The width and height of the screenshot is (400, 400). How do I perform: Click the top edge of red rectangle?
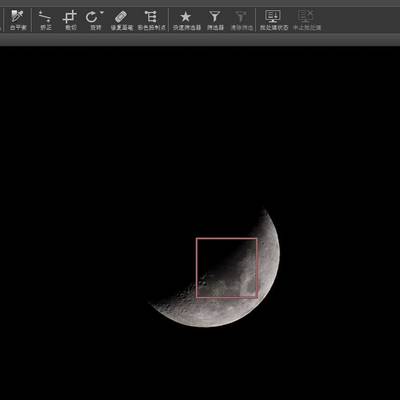pyautogui.click(x=227, y=238)
